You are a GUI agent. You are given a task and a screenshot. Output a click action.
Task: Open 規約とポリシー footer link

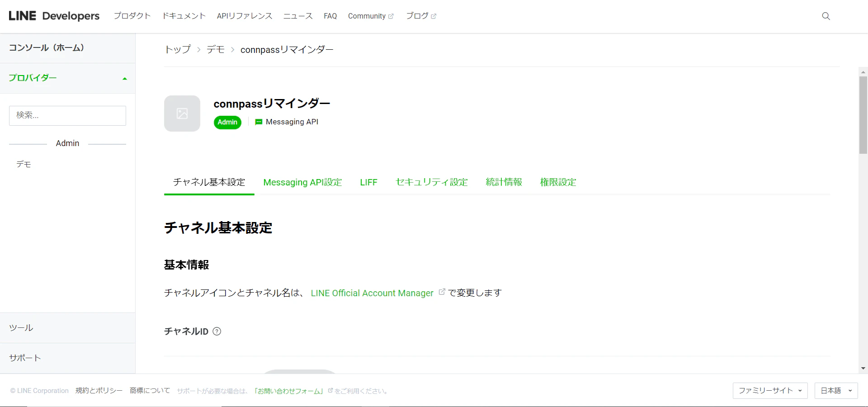99,391
